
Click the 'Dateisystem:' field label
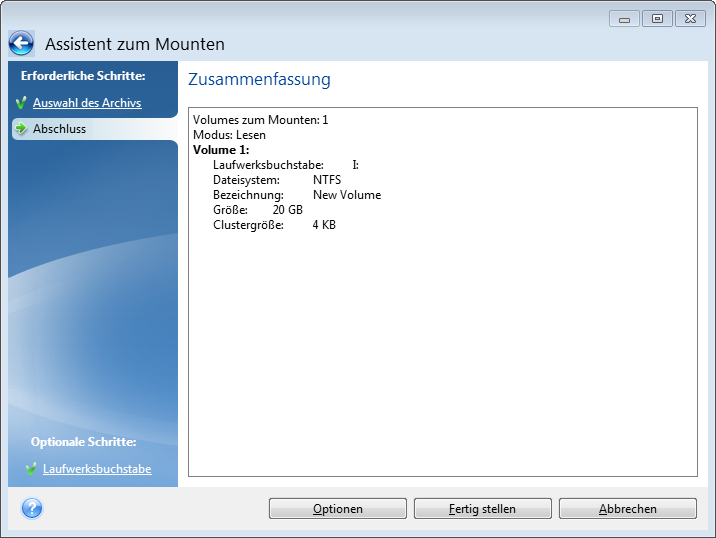(x=247, y=180)
